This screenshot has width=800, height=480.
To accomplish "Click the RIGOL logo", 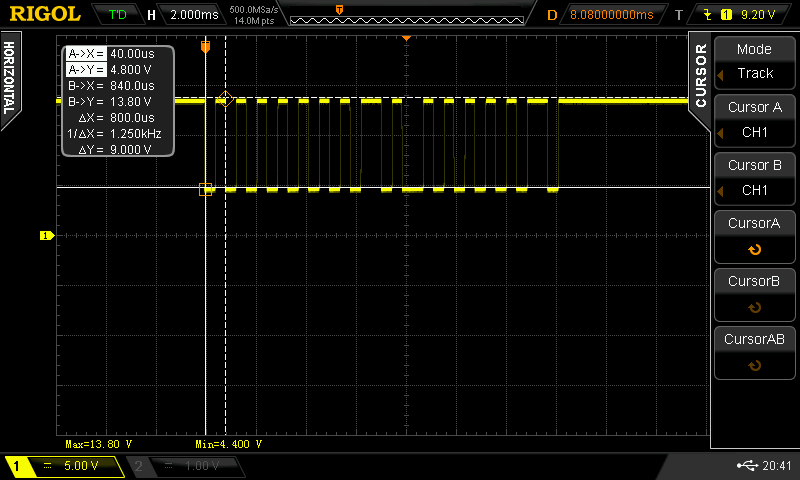I will point(45,14).
